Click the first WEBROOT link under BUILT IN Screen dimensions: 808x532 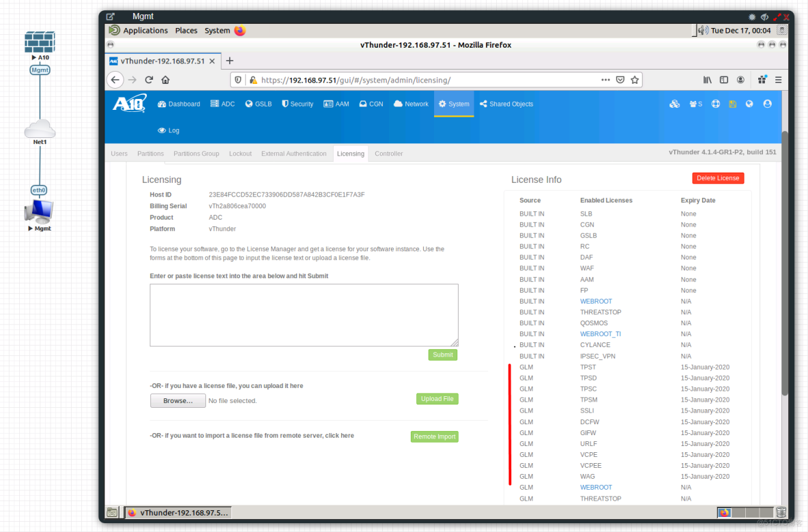596,301
